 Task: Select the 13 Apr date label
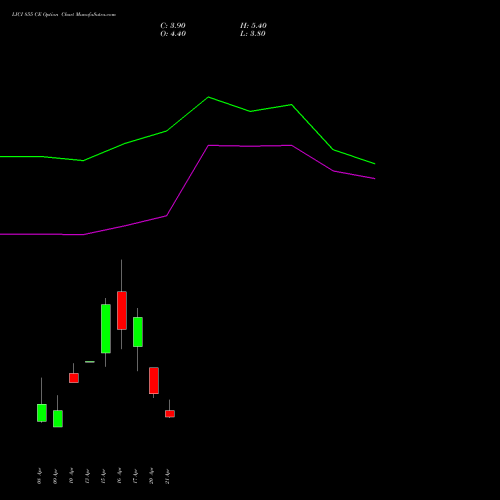[x=88, y=476]
